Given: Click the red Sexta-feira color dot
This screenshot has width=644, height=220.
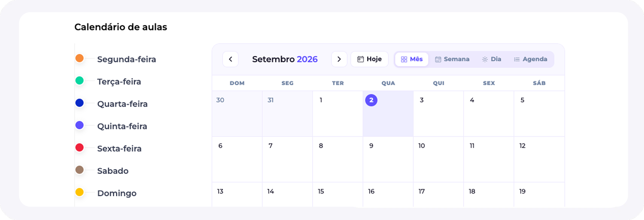Looking at the screenshot, I should pyautogui.click(x=79, y=147).
